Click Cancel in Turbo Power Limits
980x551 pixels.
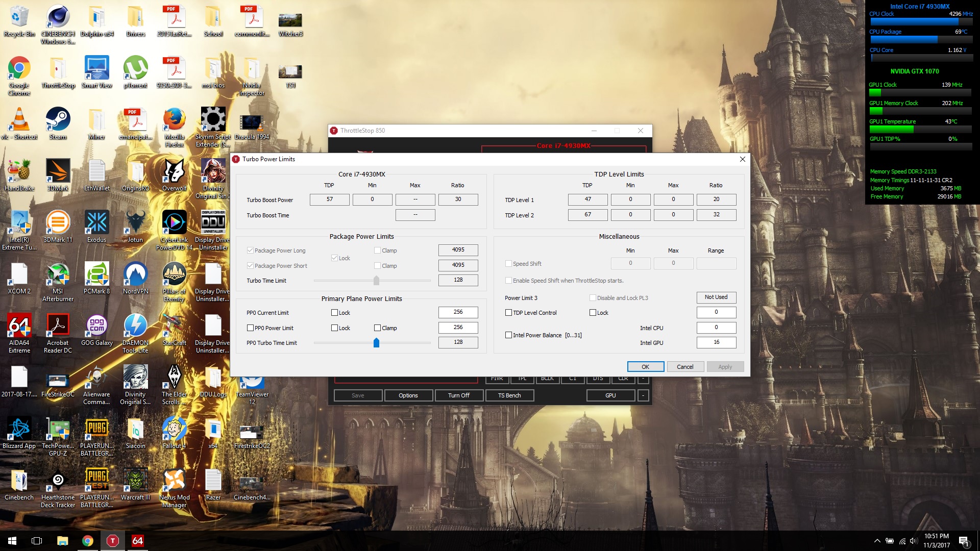click(x=685, y=367)
